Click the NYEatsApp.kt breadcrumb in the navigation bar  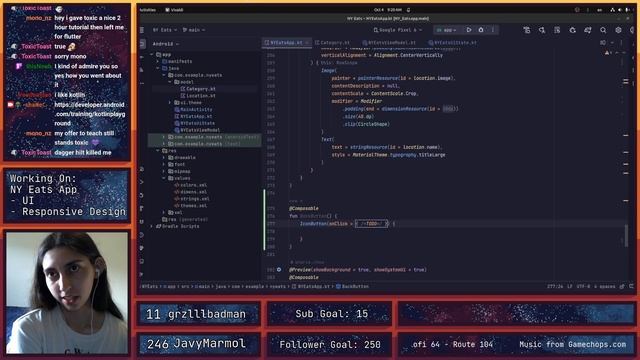[x=311, y=287]
